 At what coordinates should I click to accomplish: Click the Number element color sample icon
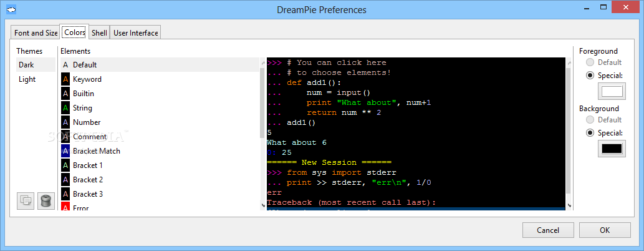pos(65,122)
